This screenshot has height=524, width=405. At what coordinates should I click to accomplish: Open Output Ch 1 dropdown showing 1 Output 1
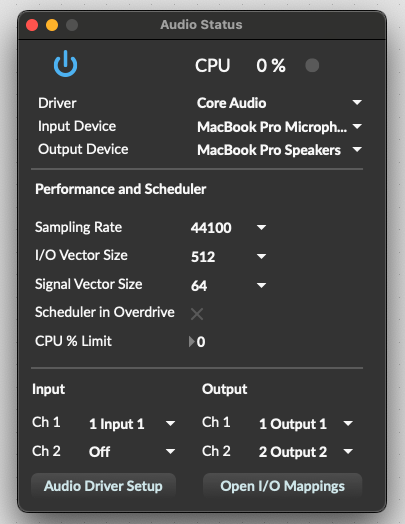click(305, 424)
